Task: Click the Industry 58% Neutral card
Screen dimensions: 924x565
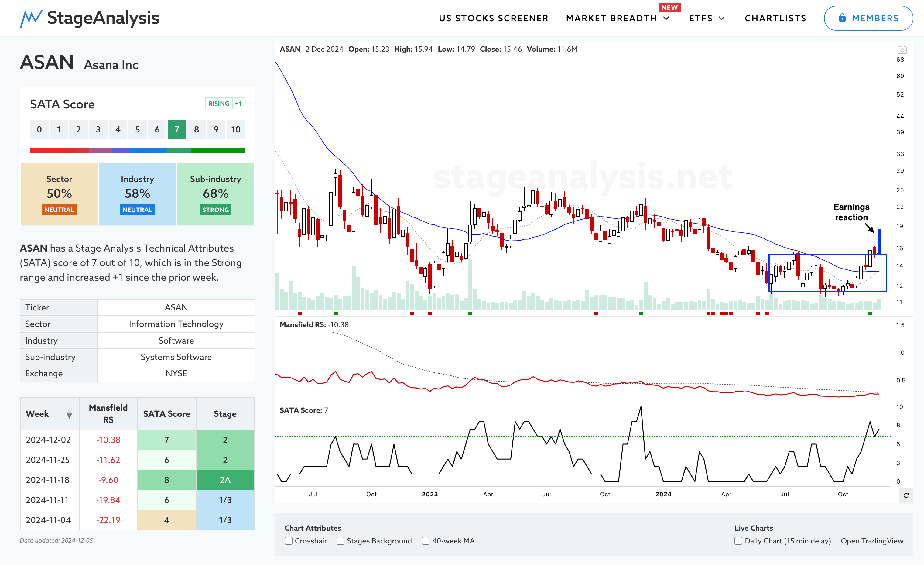Action: [x=137, y=194]
